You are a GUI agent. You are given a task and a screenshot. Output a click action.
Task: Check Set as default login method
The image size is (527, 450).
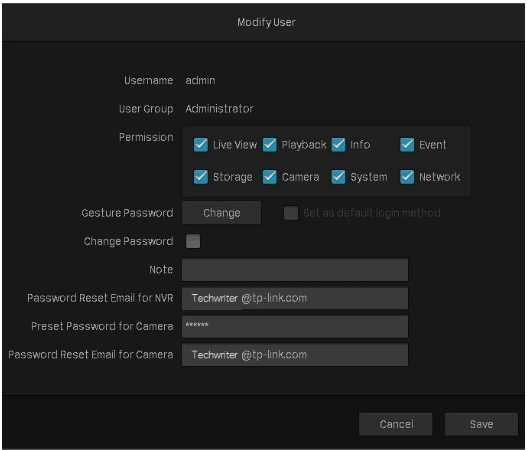(291, 213)
